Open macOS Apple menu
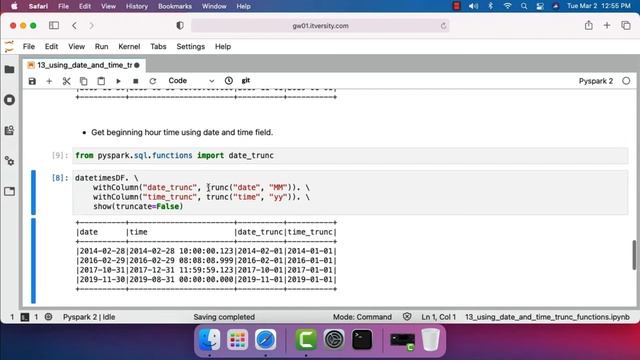 pyautogui.click(x=14, y=6)
